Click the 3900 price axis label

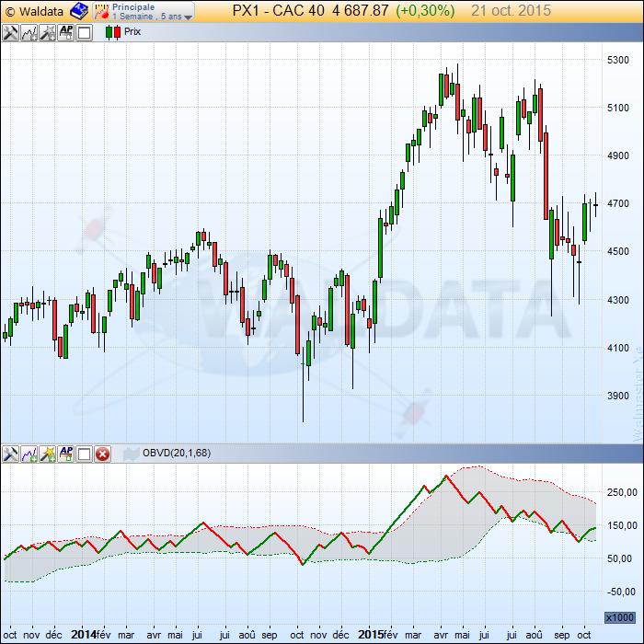(618, 396)
